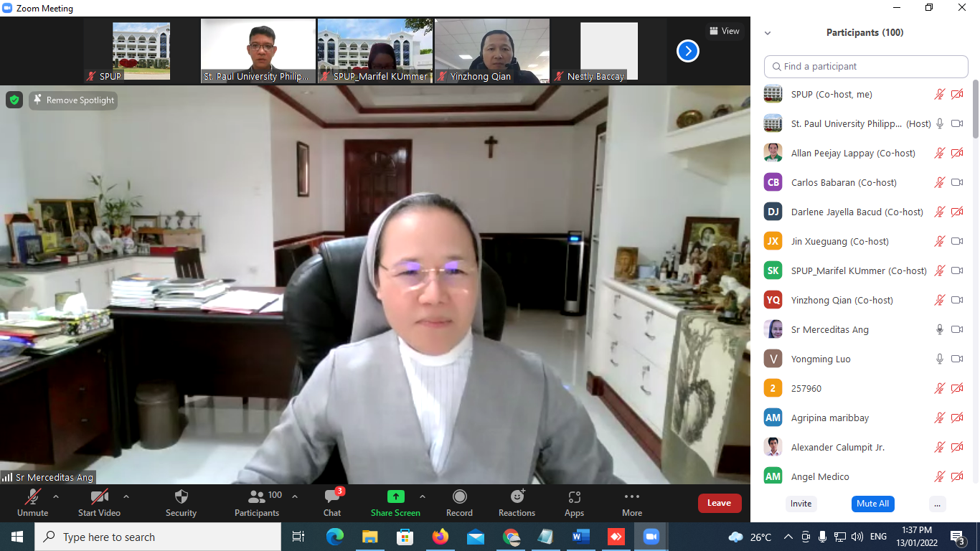Viewport: 980px width, 551px height.
Task: Select participant SPUP (Co-host, me)
Action: tap(864, 94)
